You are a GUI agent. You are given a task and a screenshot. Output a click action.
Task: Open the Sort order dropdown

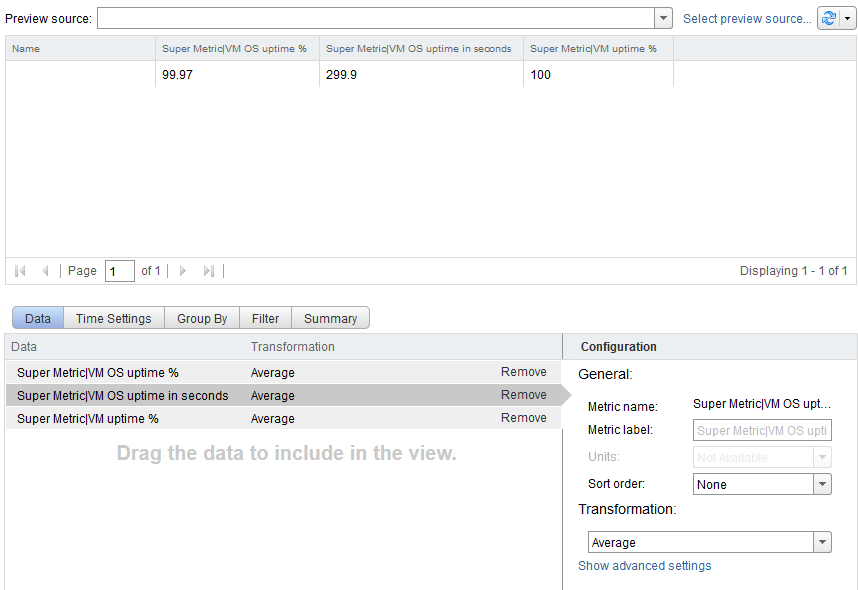[822, 484]
